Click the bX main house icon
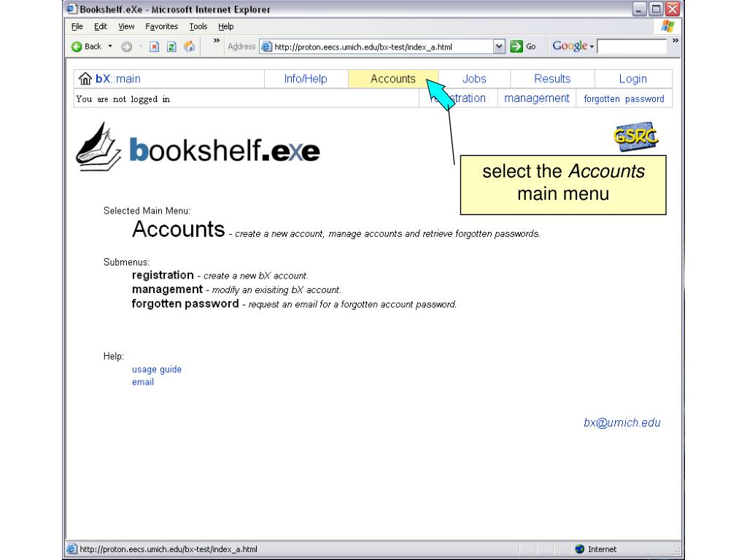 [x=85, y=79]
